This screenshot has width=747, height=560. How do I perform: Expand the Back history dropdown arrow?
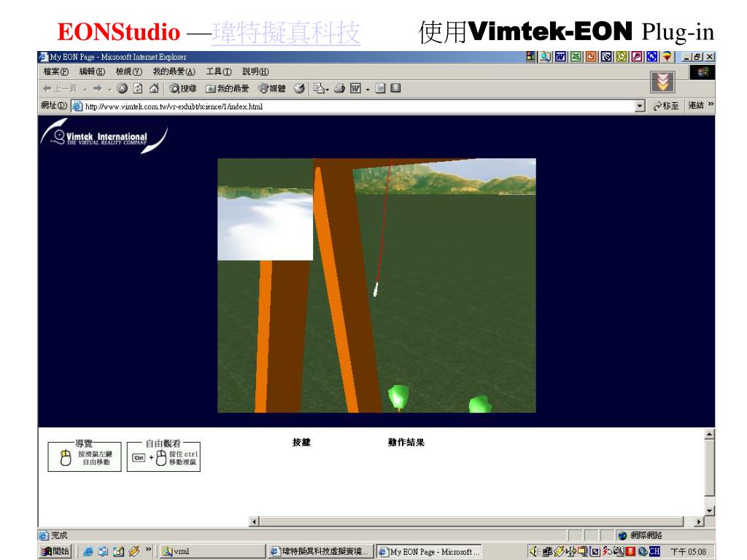pyautogui.click(x=85, y=89)
